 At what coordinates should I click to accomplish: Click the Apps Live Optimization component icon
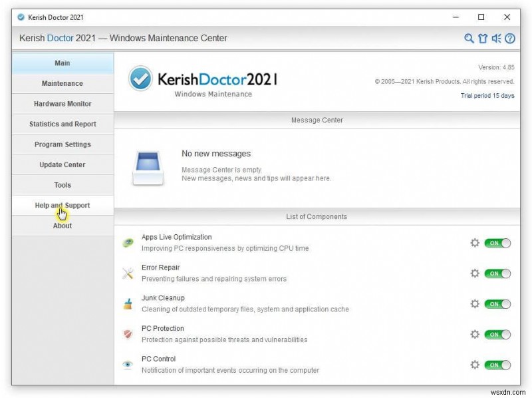click(128, 243)
